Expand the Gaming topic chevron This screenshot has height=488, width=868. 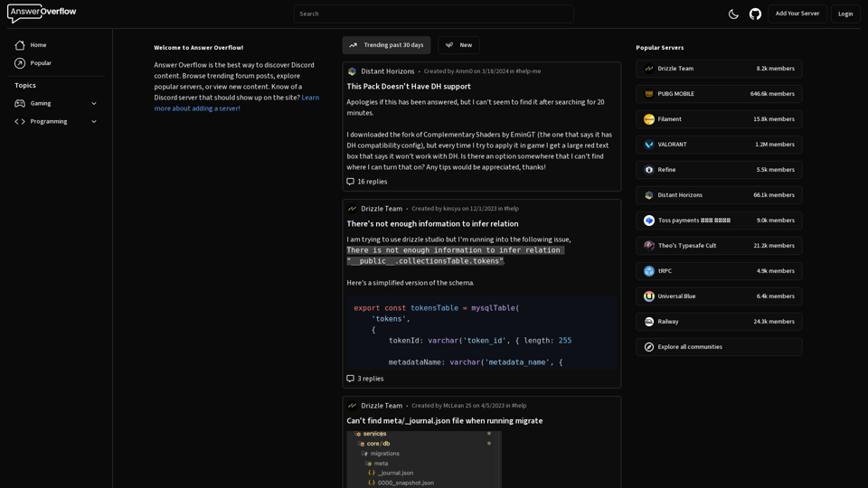(94, 103)
